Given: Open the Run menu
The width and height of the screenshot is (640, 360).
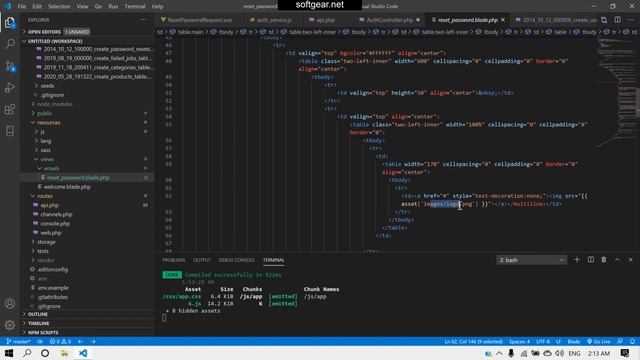Looking at the screenshot, I should tap(113, 6).
